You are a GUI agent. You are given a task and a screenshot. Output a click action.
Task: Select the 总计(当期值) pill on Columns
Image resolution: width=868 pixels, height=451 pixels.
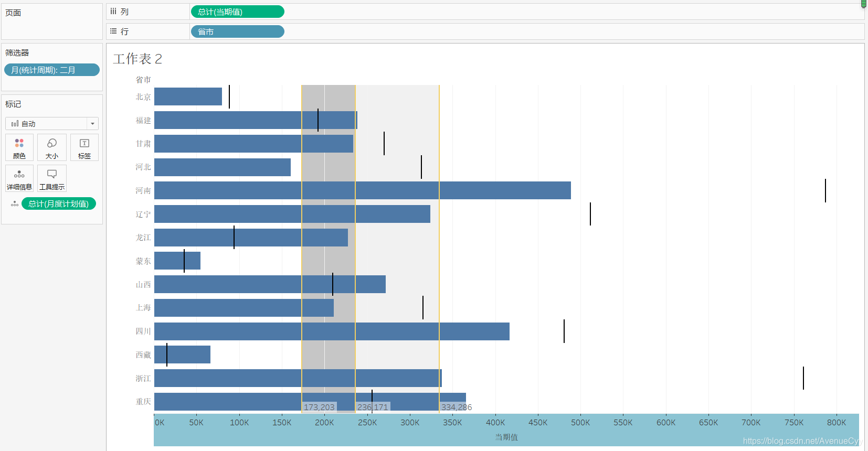[x=237, y=12]
